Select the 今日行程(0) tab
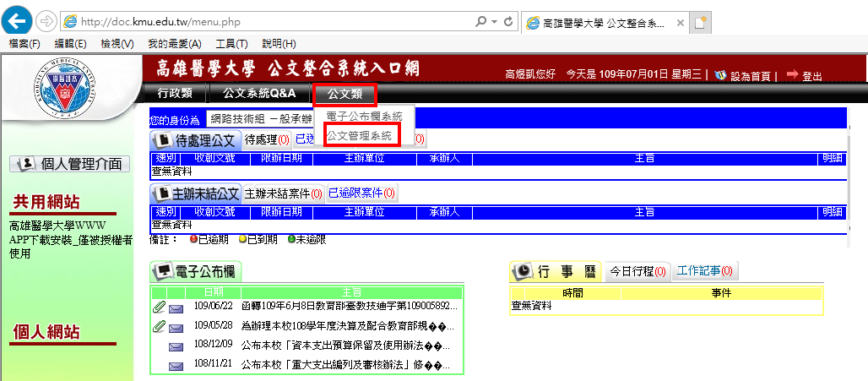Viewport: 868px width, 381px height. point(637,271)
